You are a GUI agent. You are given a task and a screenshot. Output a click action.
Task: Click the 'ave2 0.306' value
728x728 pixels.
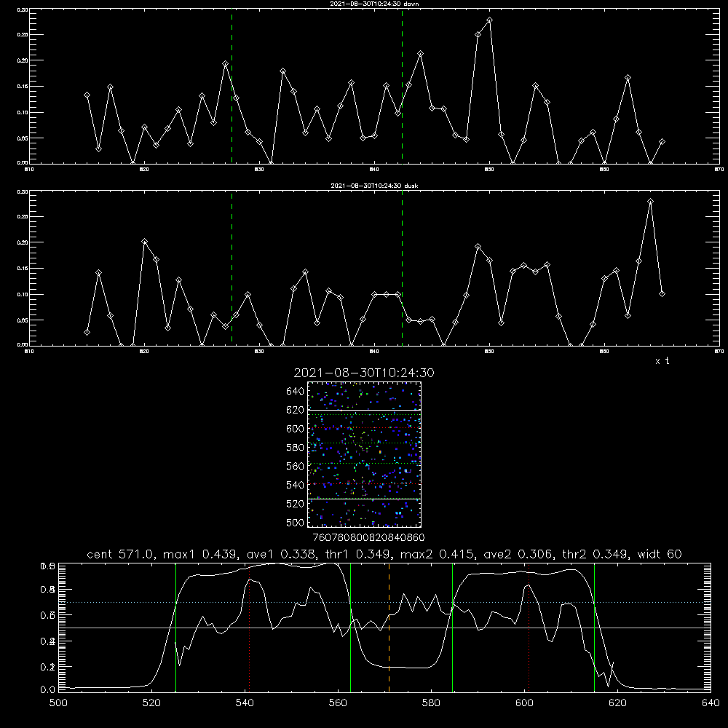click(x=518, y=554)
